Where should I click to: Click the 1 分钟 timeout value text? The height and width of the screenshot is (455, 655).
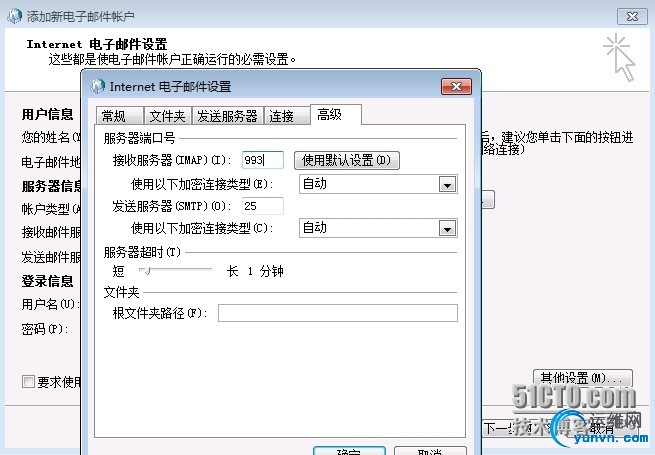click(266, 271)
